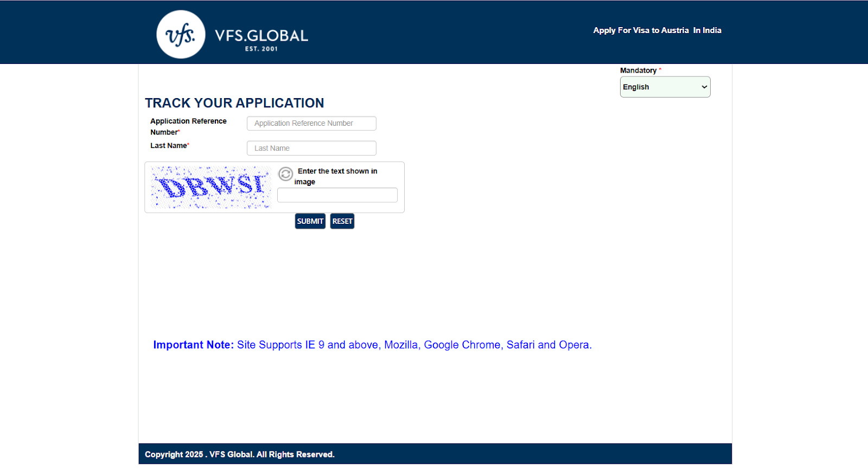Submit the tracking form
This screenshot has width=868, height=471.
(310, 221)
